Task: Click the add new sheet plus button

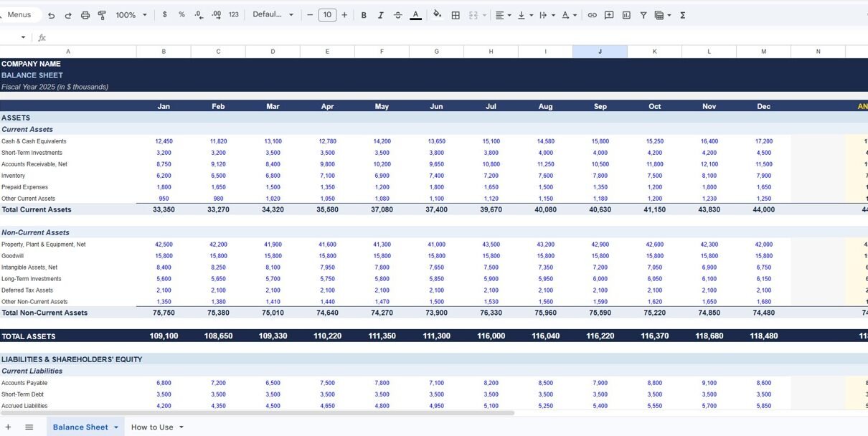Action: (x=8, y=427)
